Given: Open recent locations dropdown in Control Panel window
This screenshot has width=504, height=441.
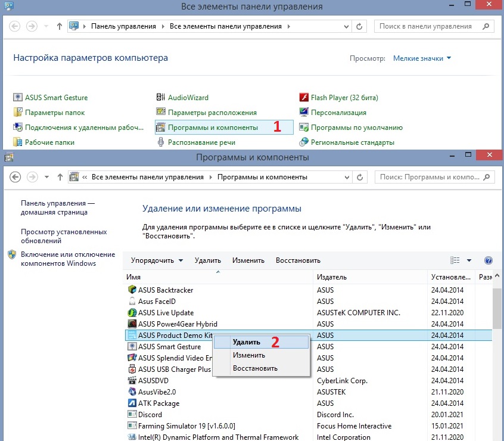Looking at the screenshot, I should (x=46, y=26).
